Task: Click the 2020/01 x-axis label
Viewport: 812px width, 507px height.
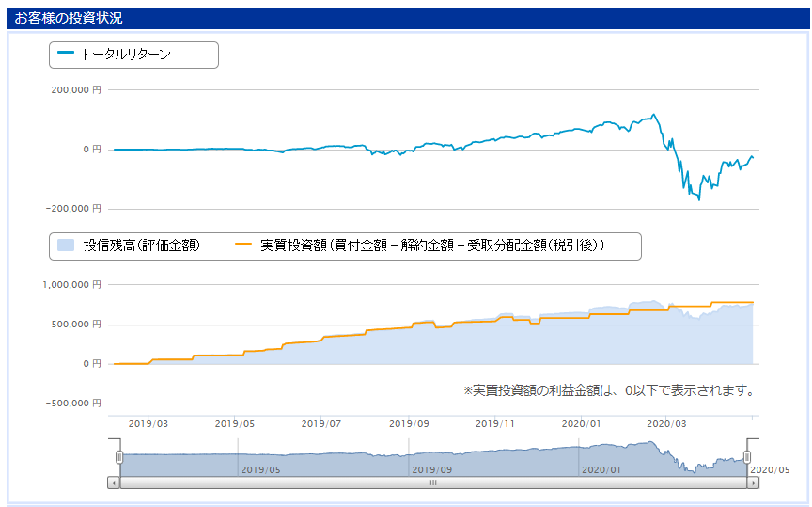Action: click(581, 423)
